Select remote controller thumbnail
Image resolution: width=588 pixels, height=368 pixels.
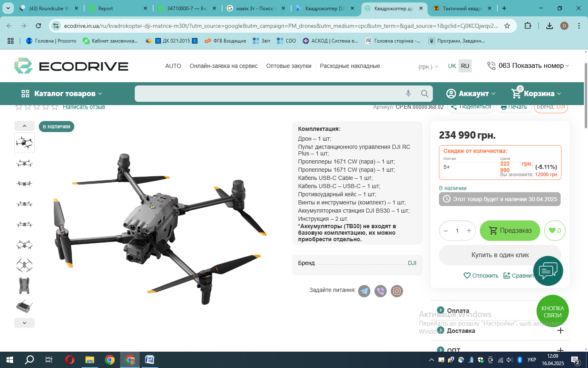coord(24,306)
